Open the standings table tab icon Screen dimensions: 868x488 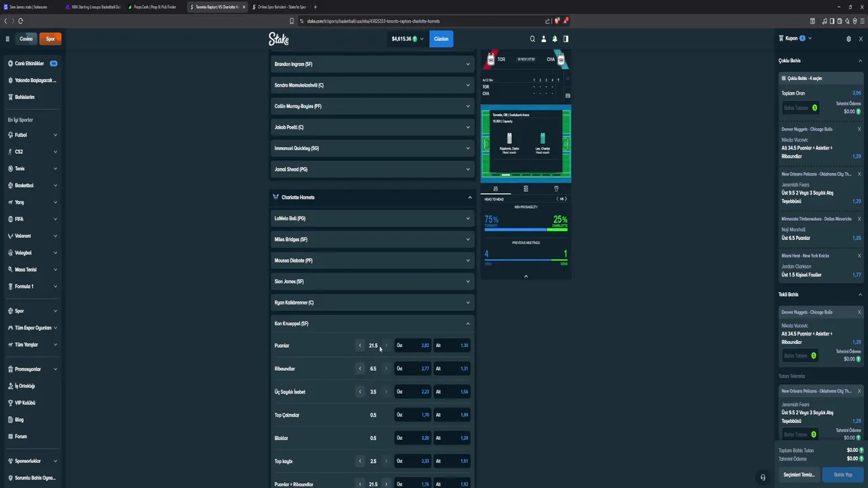(526, 188)
